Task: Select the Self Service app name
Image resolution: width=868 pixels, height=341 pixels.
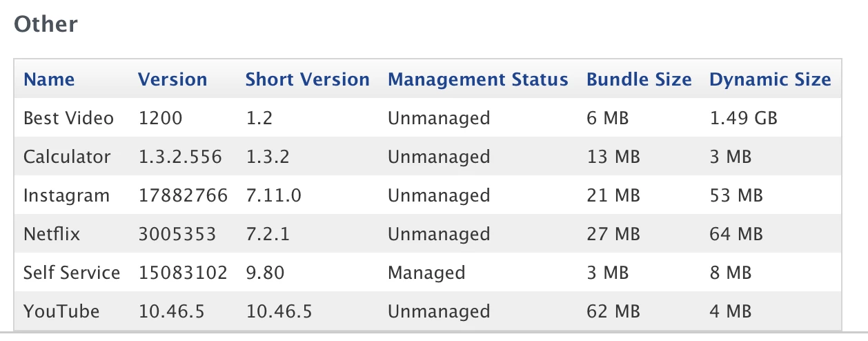Action: tap(72, 273)
